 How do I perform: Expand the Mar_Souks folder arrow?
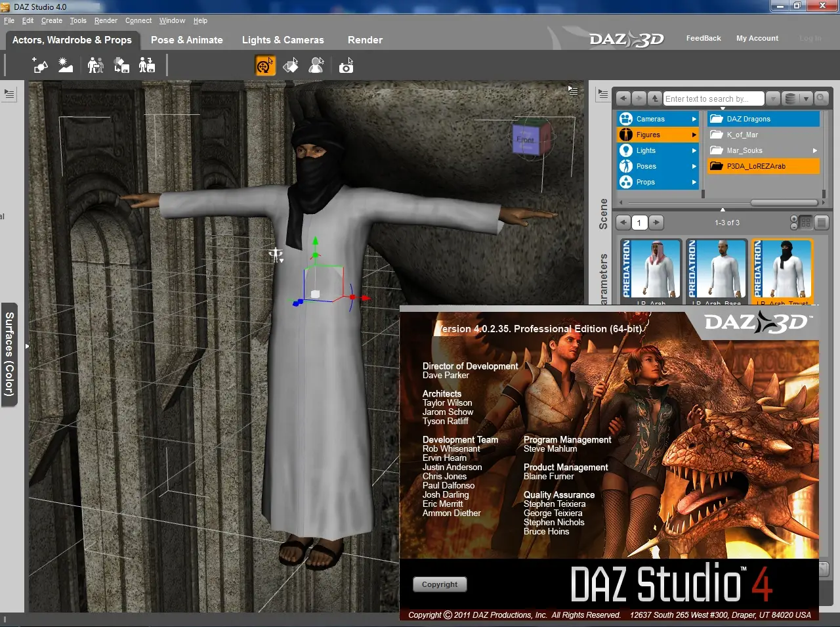pyautogui.click(x=815, y=150)
